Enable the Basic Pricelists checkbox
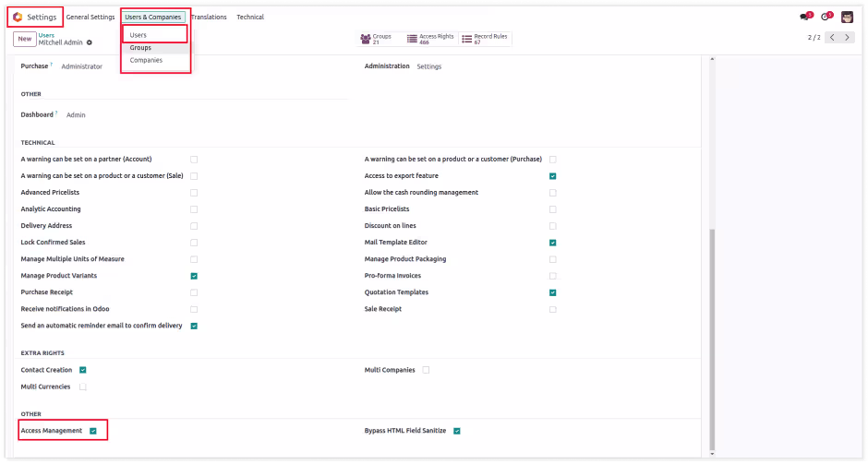868x464 pixels. click(x=552, y=209)
